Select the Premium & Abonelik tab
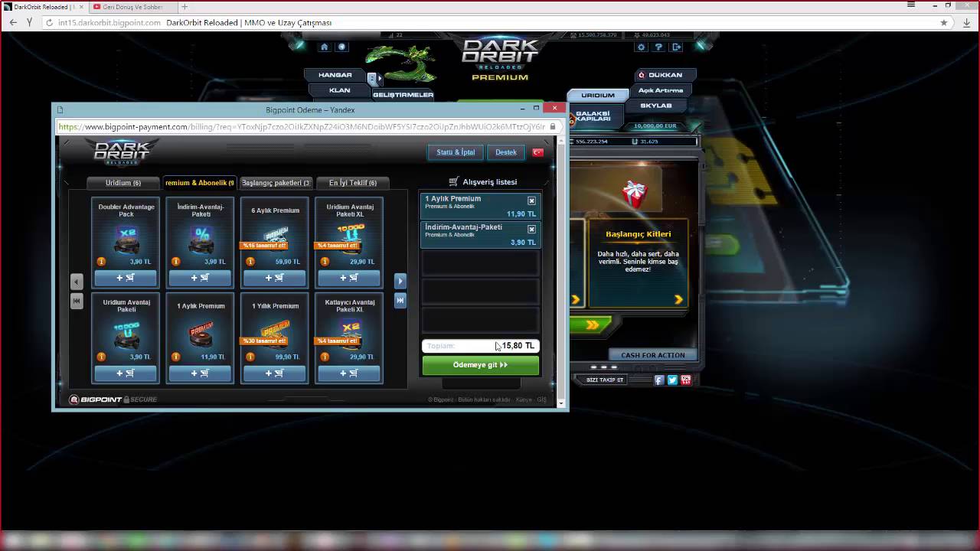The height and width of the screenshot is (551, 980). (x=200, y=183)
